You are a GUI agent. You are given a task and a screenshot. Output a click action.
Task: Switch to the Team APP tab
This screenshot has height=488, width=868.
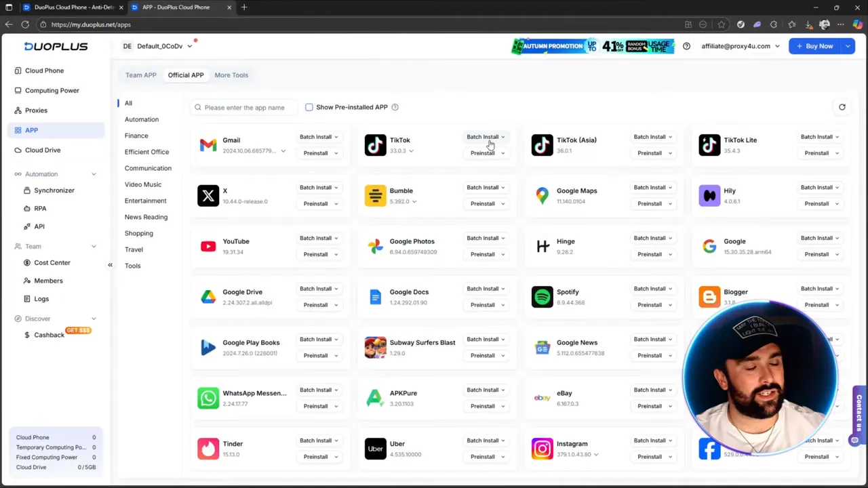(141, 75)
